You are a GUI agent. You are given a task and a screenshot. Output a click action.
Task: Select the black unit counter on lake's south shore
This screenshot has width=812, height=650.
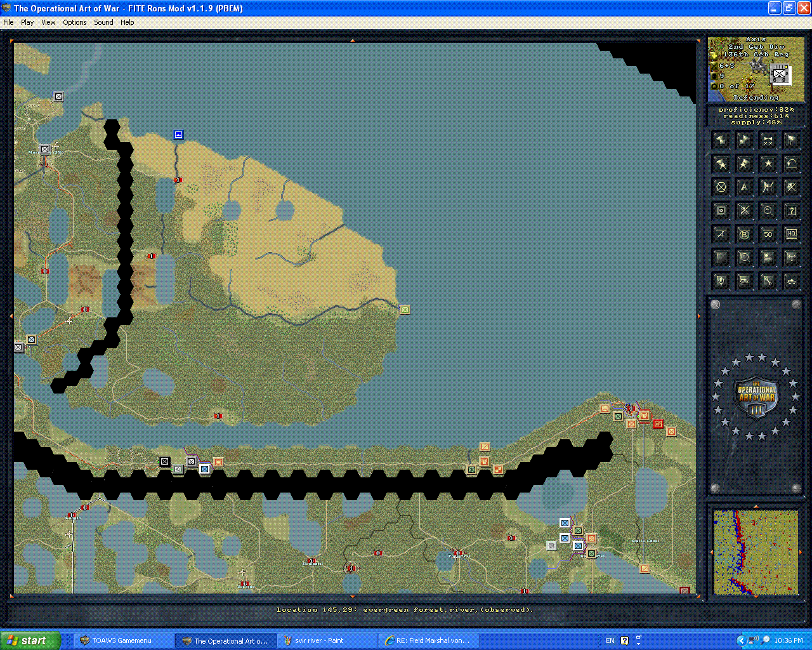pyautogui.click(x=165, y=461)
